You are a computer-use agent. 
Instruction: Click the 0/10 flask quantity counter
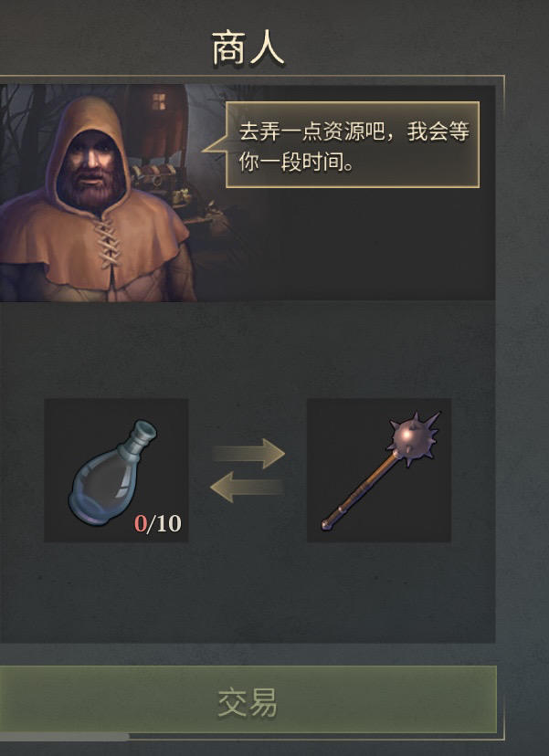tap(158, 523)
